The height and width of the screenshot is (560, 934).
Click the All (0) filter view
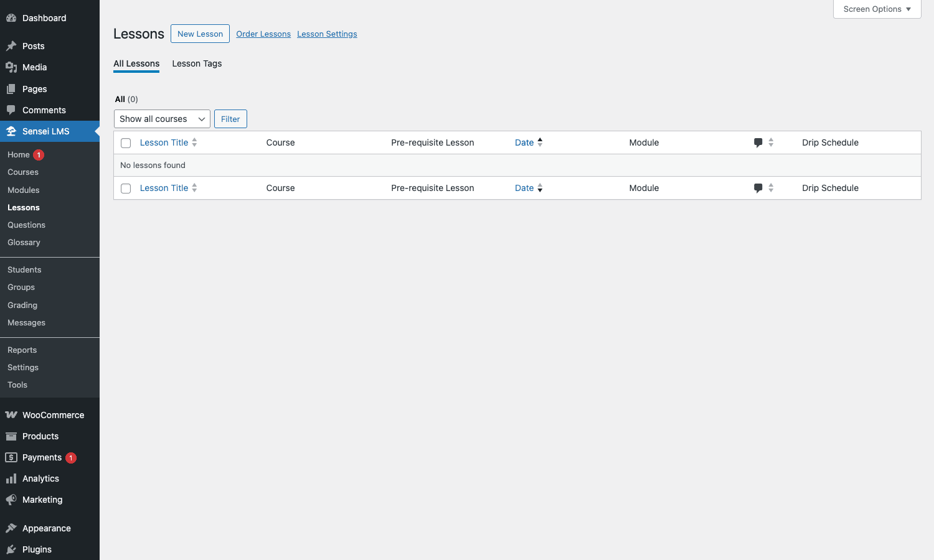click(126, 99)
